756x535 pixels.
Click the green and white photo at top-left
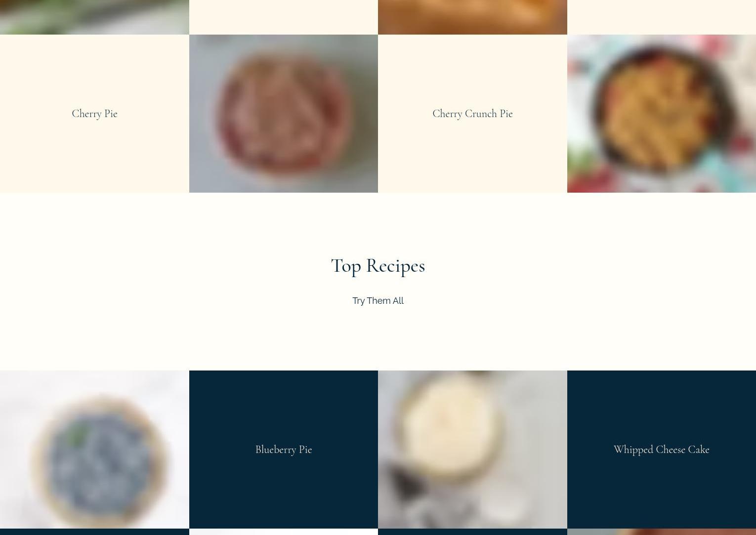tap(94, 17)
